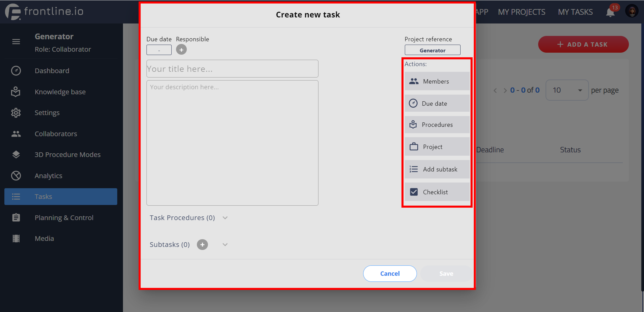The height and width of the screenshot is (312, 644).
Task: Add a subtask using plus icon
Action: coord(202,245)
